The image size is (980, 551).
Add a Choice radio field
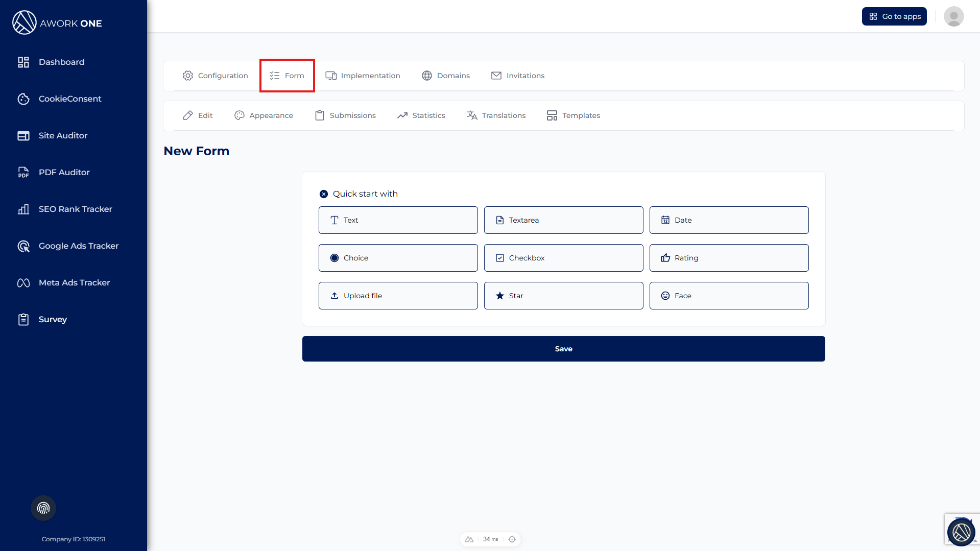(398, 258)
